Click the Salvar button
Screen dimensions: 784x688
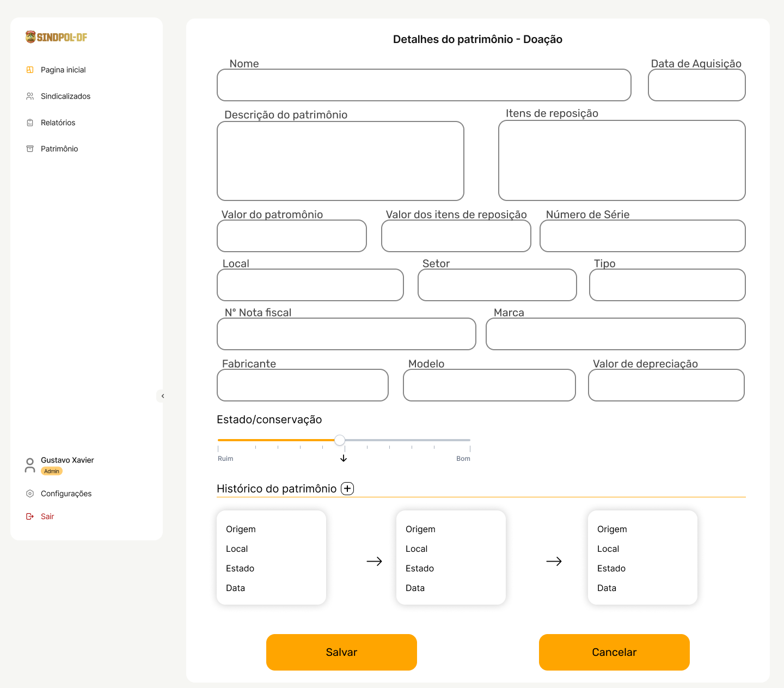pyautogui.click(x=341, y=652)
